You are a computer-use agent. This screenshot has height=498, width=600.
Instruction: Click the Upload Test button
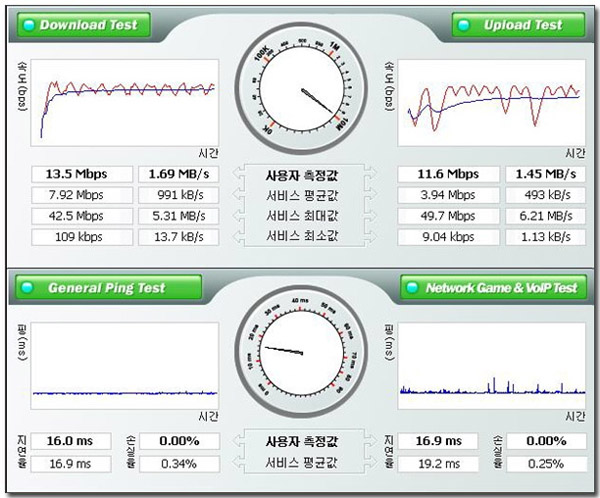click(x=518, y=25)
